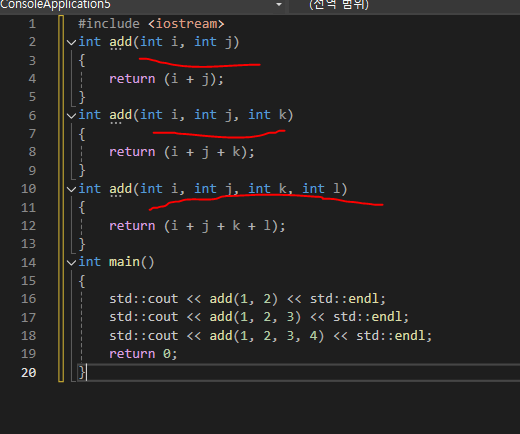Collapse the add(int i, int j) function
520x434 pixels.
pos(71,42)
